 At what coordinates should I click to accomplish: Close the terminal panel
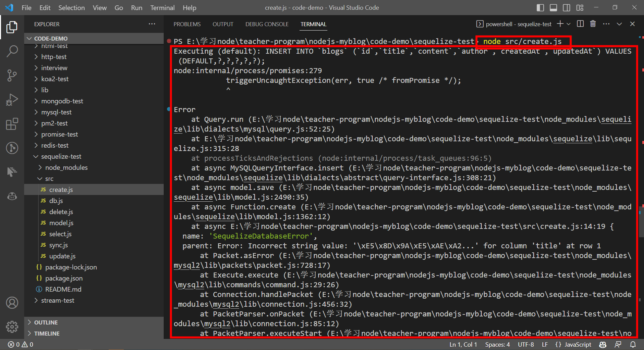pyautogui.click(x=632, y=24)
